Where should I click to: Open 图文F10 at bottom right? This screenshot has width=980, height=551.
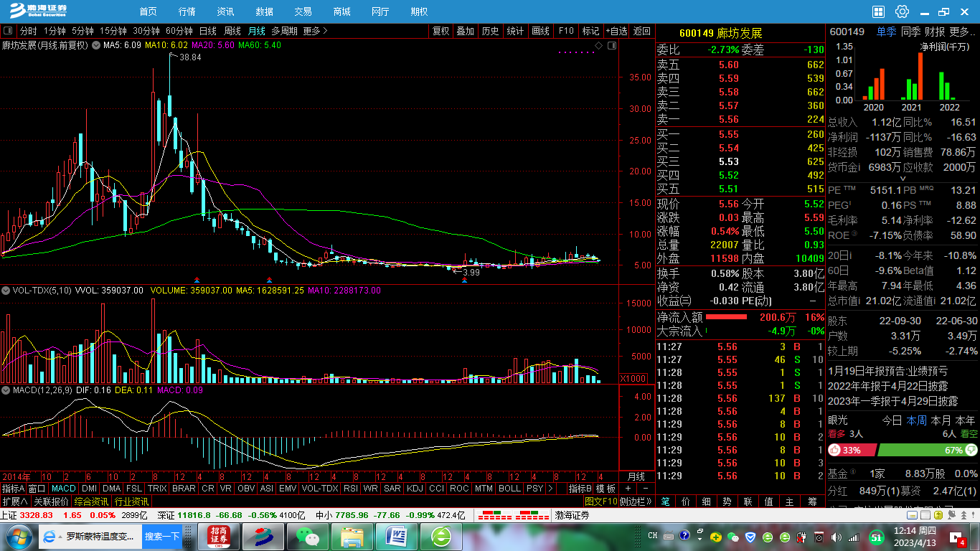(601, 501)
